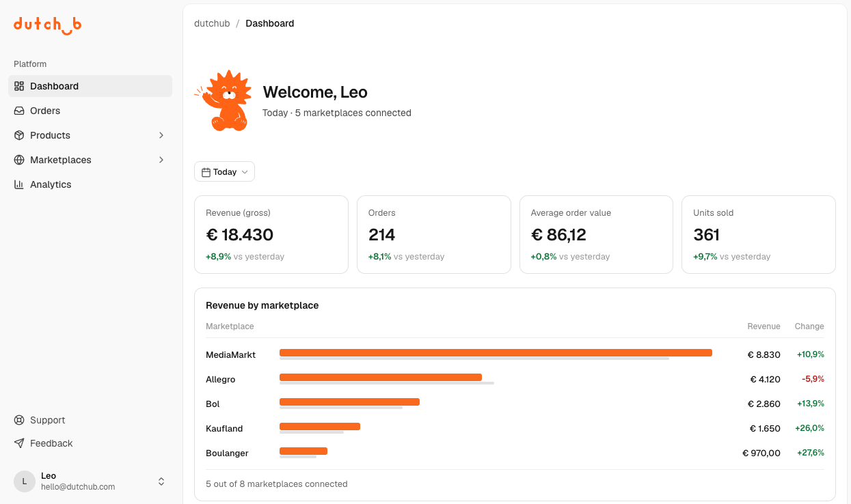Click the Marketplace column header
Screen dimensions: 851x504
(230, 326)
